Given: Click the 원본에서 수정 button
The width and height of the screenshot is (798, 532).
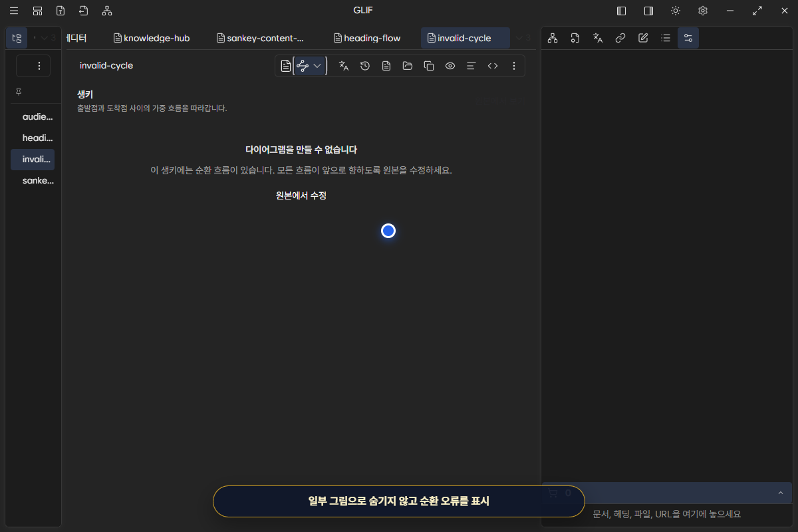Looking at the screenshot, I should (x=301, y=196).
